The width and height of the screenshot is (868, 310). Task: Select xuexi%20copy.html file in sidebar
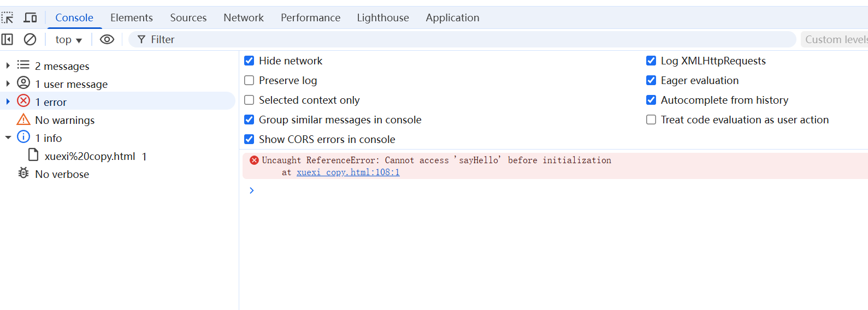(x=90, y=156)
